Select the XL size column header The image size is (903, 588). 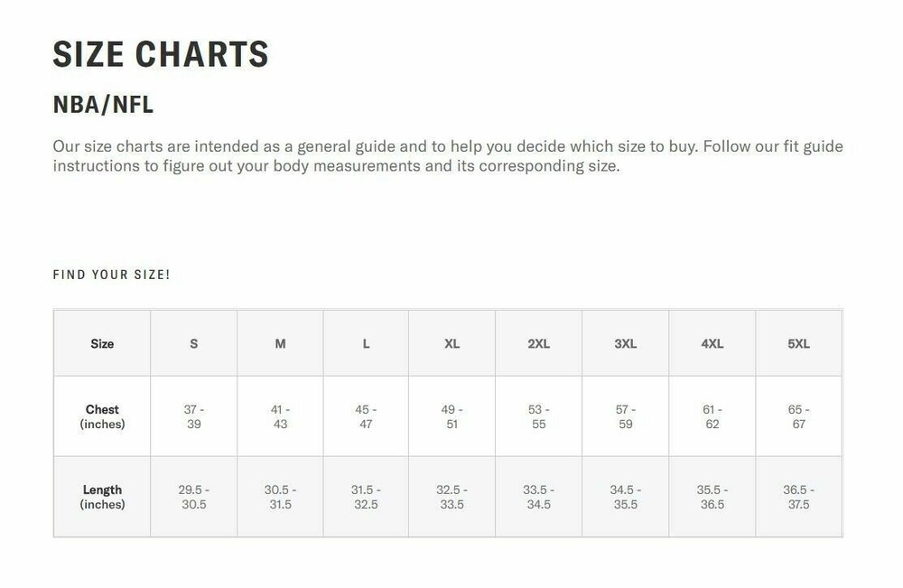point(451,344)
